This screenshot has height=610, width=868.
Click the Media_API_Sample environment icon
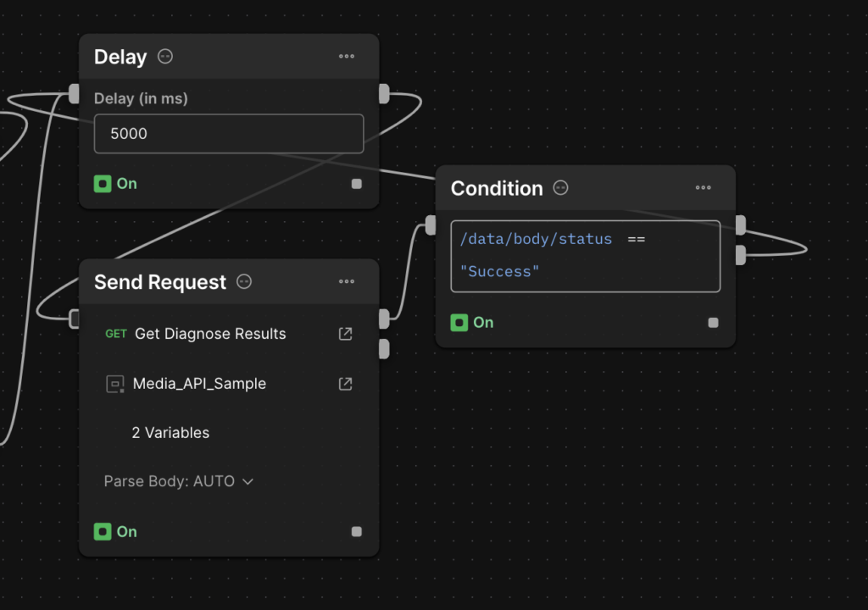(114, 384)
